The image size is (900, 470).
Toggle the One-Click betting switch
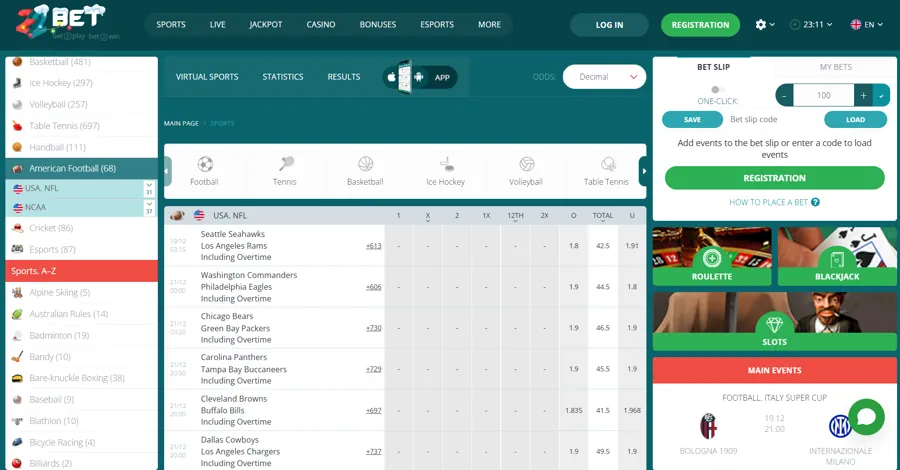tap(717, 90)
